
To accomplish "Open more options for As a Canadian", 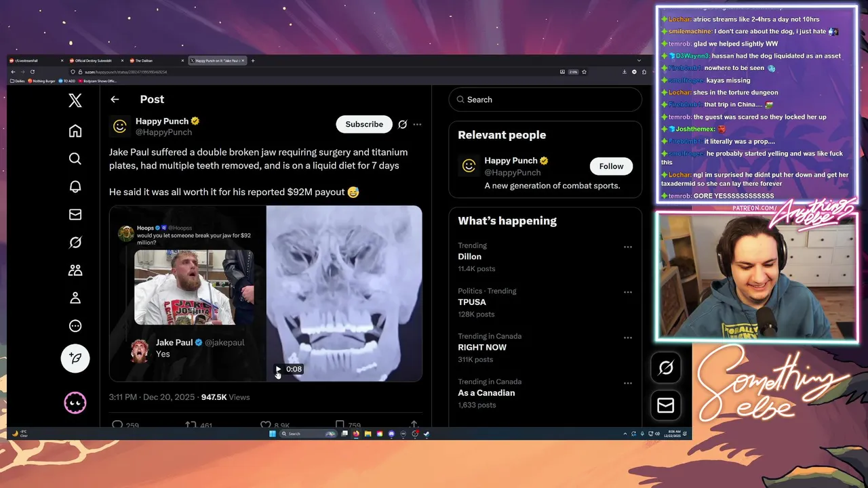I will 628,384.
